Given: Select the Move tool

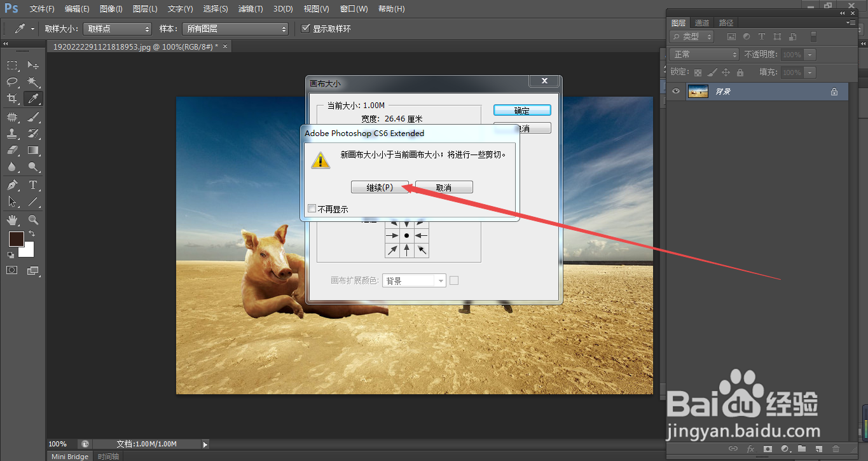Looking at the screenshot, I should click(x=33, y=65).
